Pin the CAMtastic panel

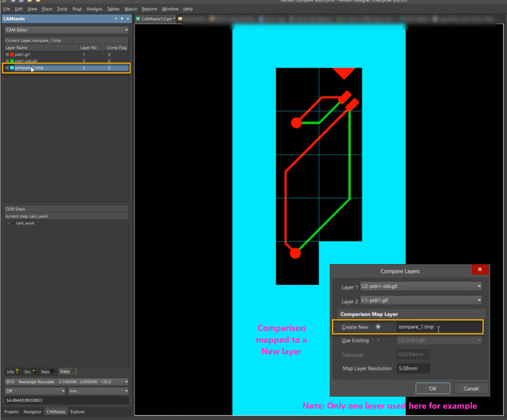point(122,19)
